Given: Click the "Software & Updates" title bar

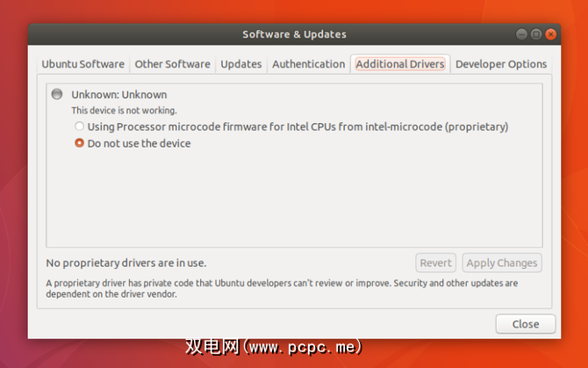Looking at the screenshot, I should 294,34.
